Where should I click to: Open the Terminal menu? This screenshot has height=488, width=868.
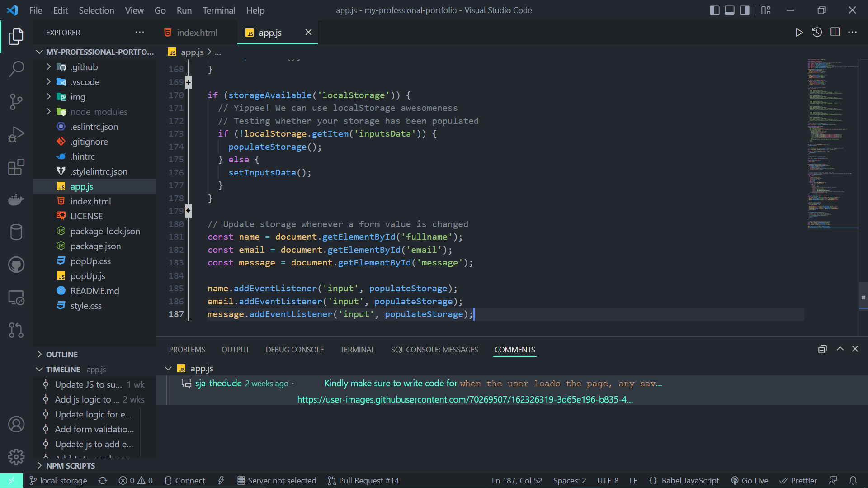point(219,10)
